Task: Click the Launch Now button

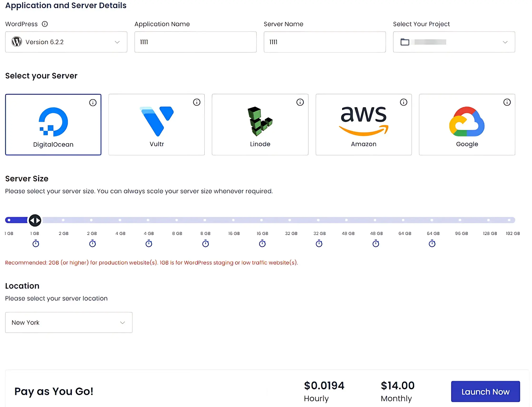Action: point(485,392)
